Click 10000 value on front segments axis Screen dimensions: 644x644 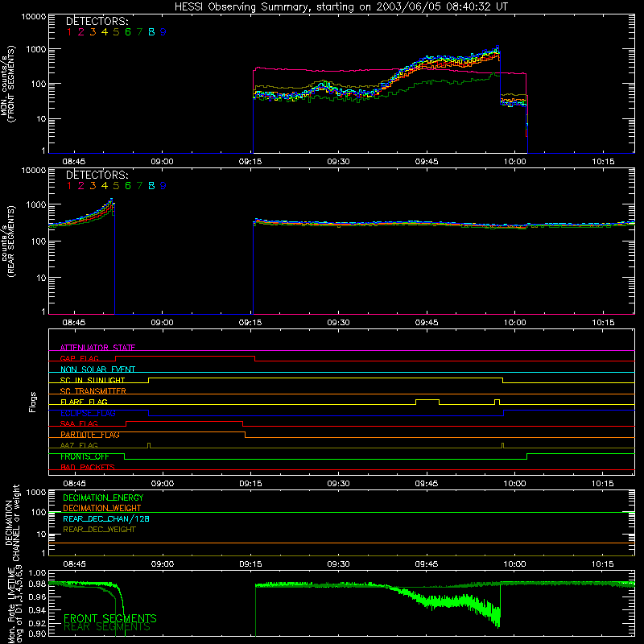[x=34, y=16]
